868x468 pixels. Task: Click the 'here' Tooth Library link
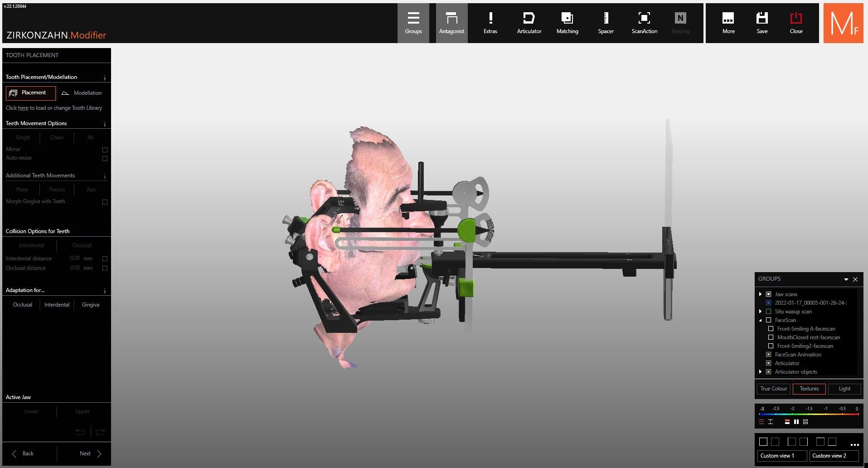(x=23, y=108)
